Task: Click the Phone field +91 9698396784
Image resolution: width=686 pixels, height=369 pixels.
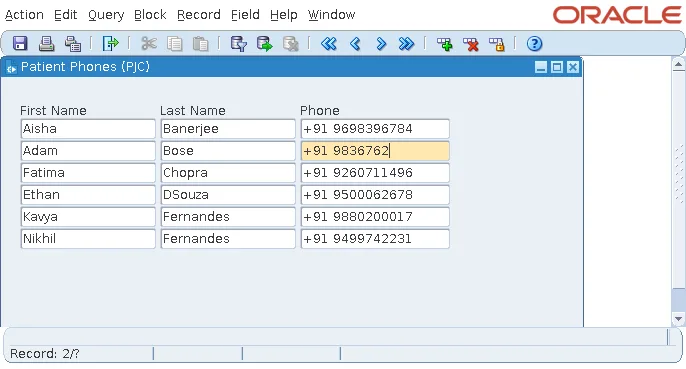Action: click(375, 129)
